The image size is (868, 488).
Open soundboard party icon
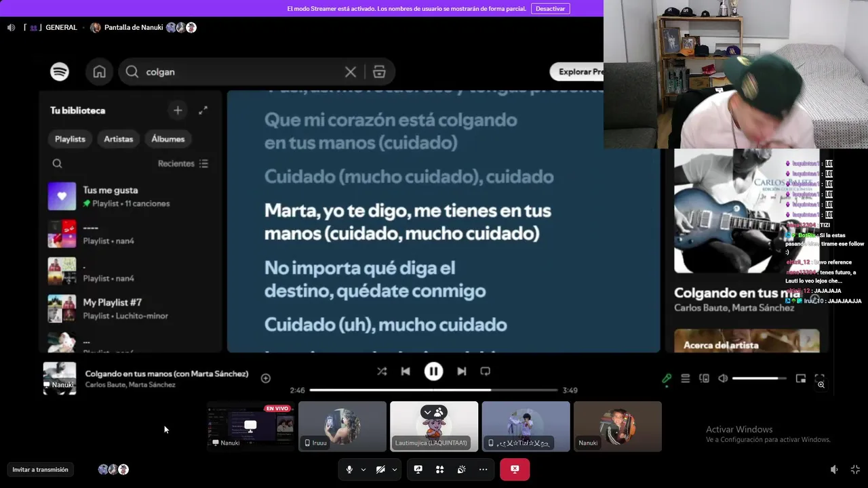461,469
